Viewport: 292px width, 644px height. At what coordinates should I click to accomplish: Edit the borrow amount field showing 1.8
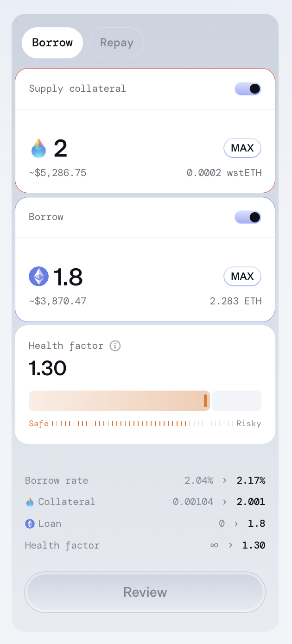tap(68, 277)
